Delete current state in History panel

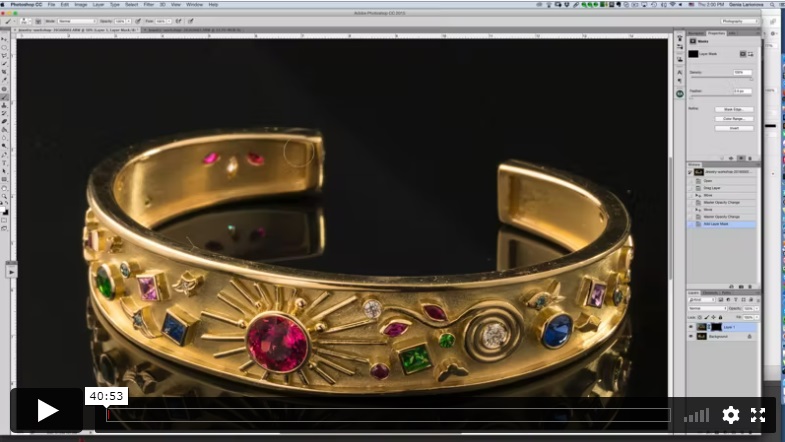point(750,287)
